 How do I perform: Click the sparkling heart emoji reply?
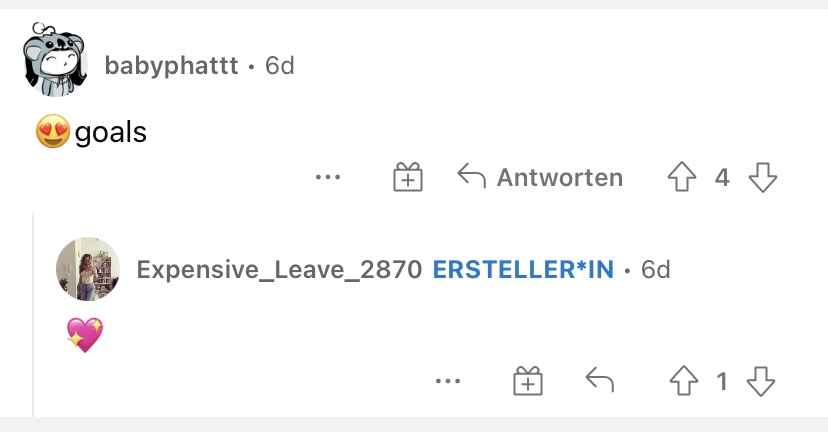pyautogui.click(x=85, y=334)
